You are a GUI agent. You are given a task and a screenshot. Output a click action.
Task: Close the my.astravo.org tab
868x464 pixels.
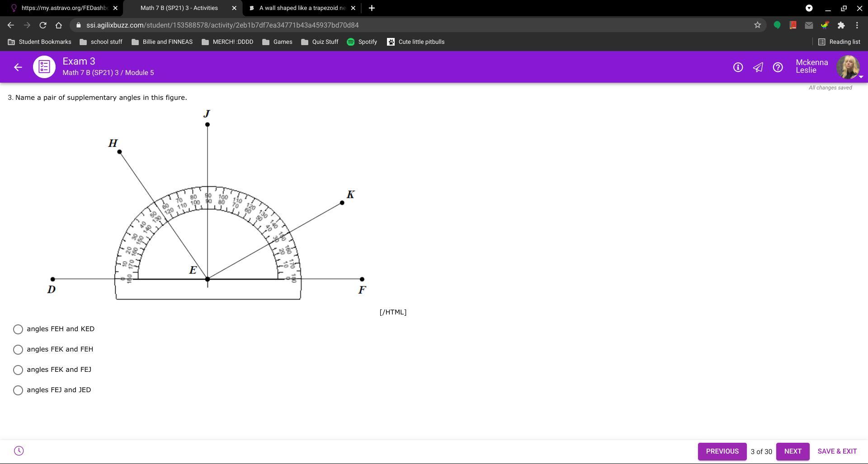pyautogui.click(x=115, y=8)
